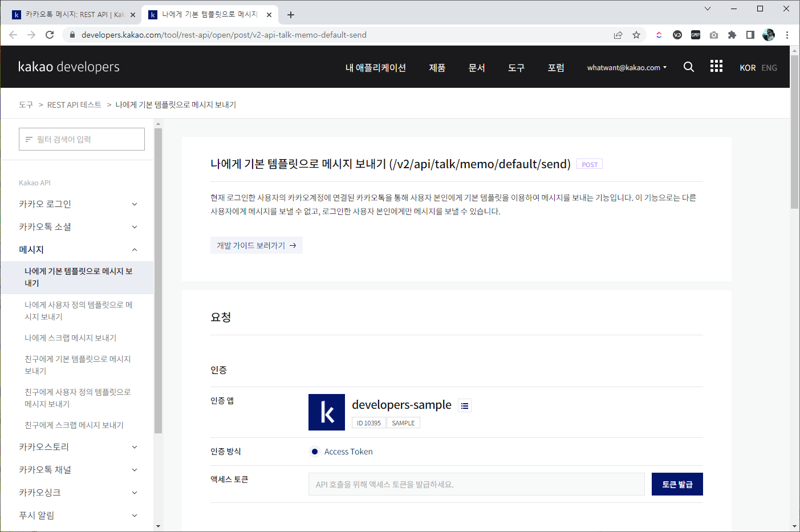Select 나에게 스크랩 메시지 보내기
This screenshot has width=800, height=532.
71,338
